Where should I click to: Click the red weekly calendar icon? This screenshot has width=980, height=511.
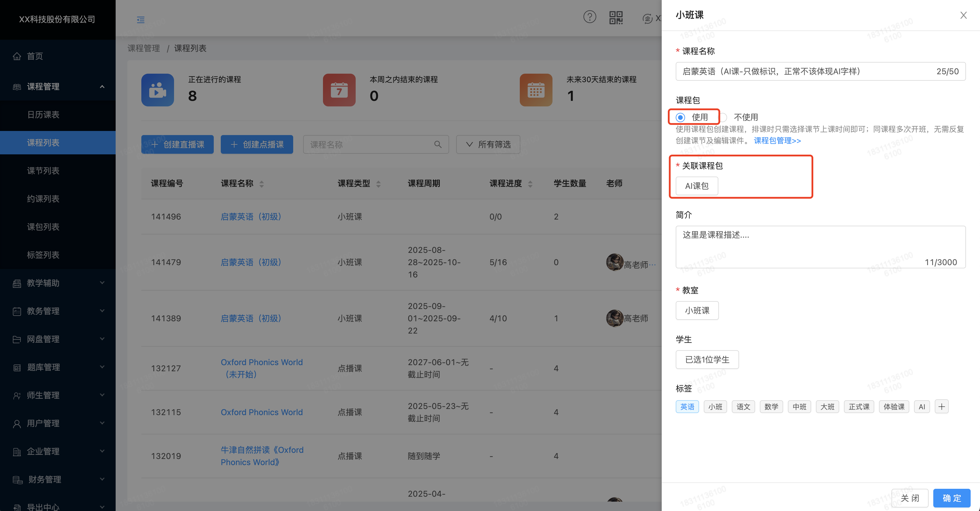coord(339,90)
